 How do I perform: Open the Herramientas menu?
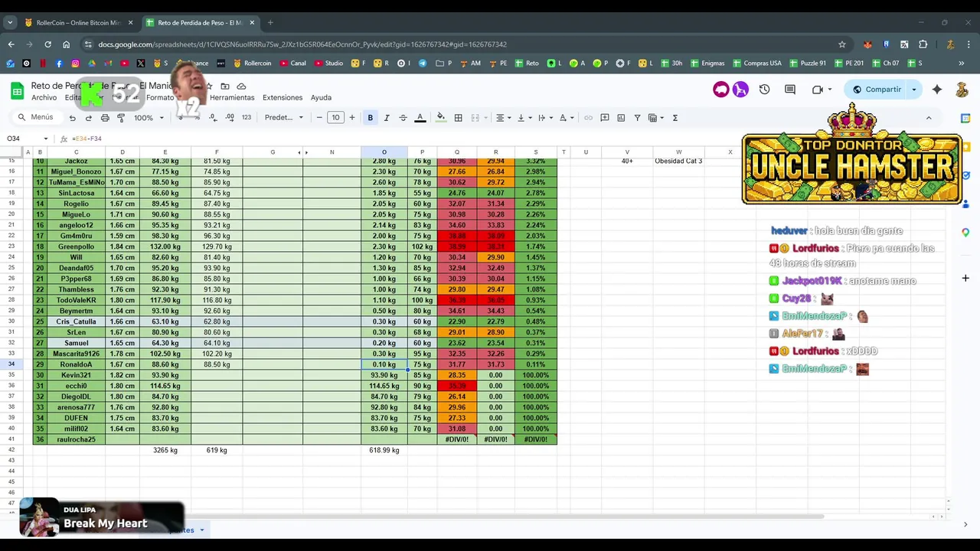click(x=232, y=98)
